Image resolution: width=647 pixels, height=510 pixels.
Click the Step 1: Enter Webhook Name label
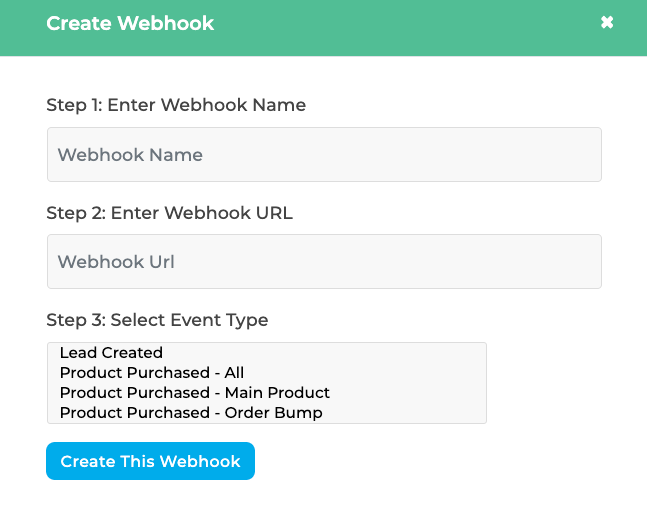click(x=176, y=105)
